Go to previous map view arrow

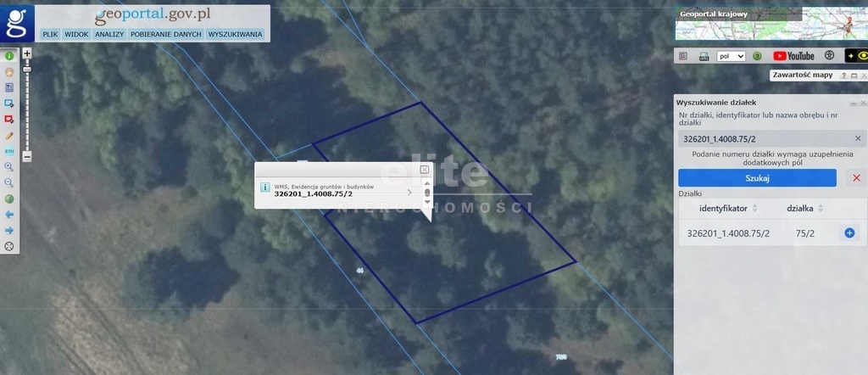coord(9,215)
